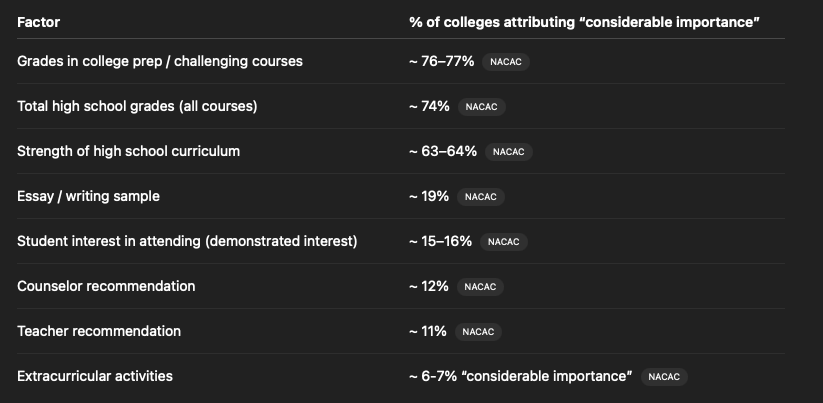823x403 pixels.
Task: Click the "Teacher recommendation" cell
Action: pos(99,331)
